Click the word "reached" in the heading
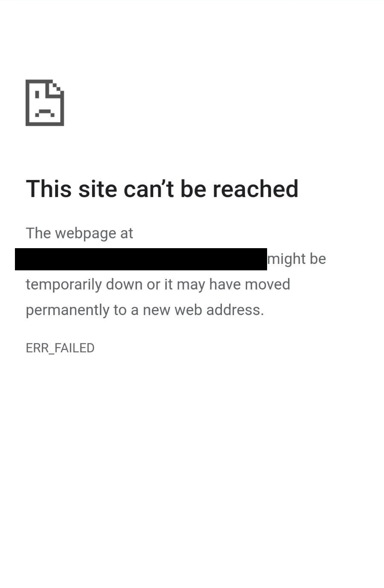This screenshot has width=384, height=588. coord(256,188)
